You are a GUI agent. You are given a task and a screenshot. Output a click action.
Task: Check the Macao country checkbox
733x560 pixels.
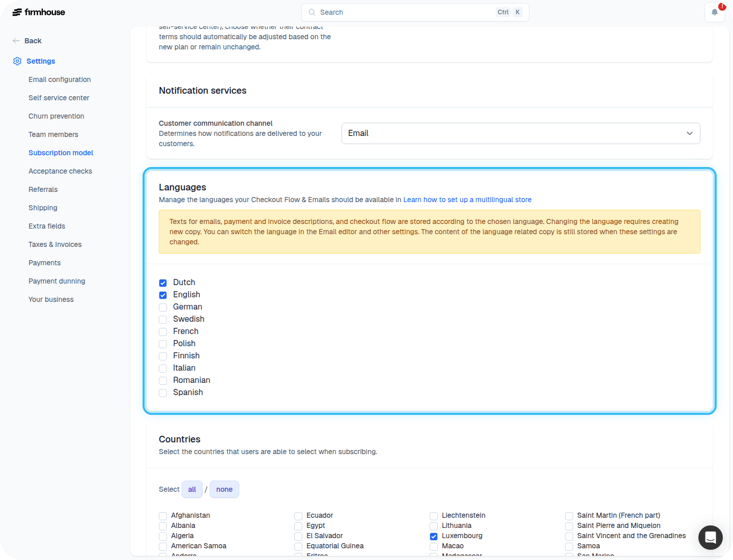(434, 547)
